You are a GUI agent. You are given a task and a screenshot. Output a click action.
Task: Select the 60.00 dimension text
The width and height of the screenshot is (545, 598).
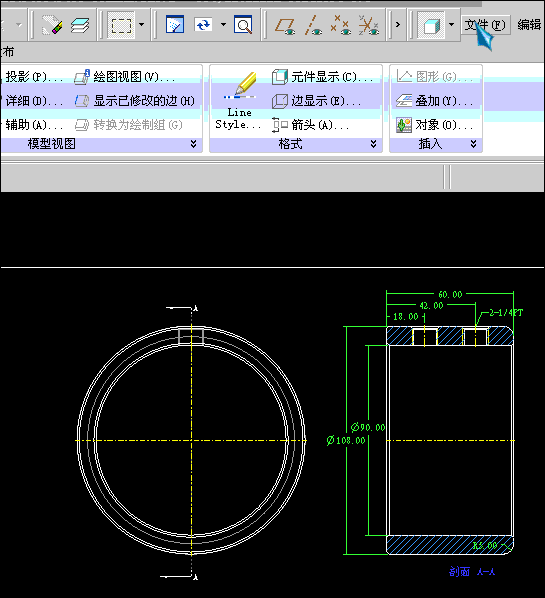tap(450, 294)
